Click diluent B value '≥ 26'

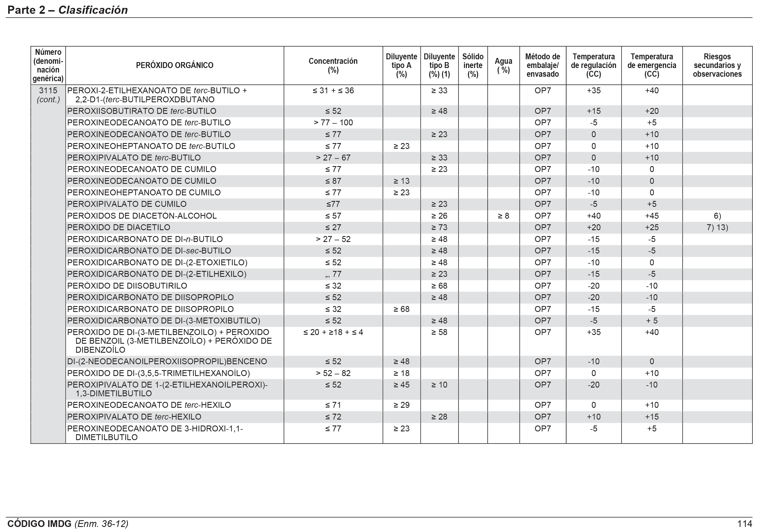(439, 216)
